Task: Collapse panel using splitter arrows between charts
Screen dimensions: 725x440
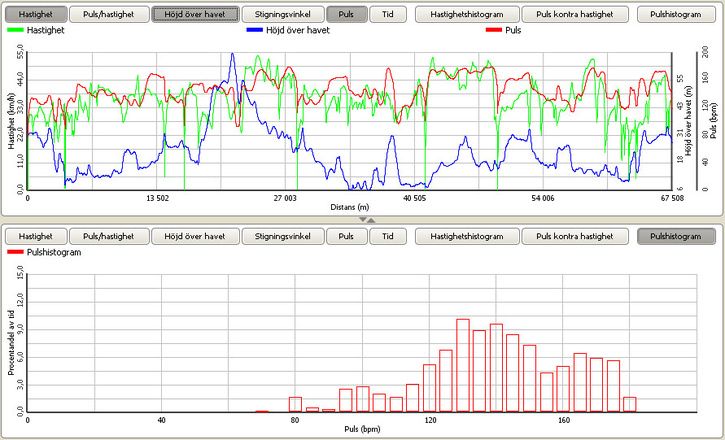Action: (367, 220)
